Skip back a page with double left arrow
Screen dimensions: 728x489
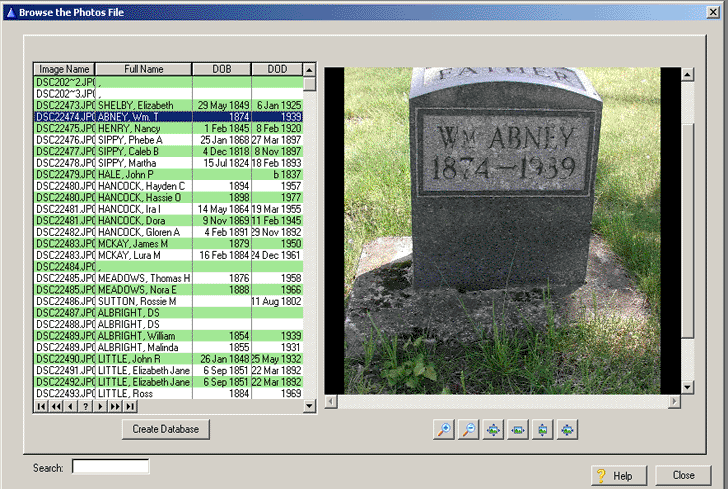pos(55,407)
